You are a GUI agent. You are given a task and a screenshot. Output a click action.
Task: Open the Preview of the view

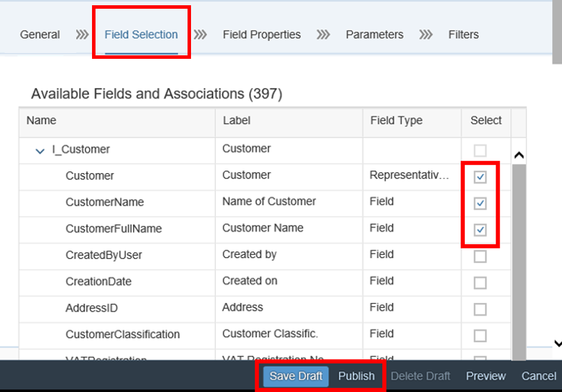486,376
